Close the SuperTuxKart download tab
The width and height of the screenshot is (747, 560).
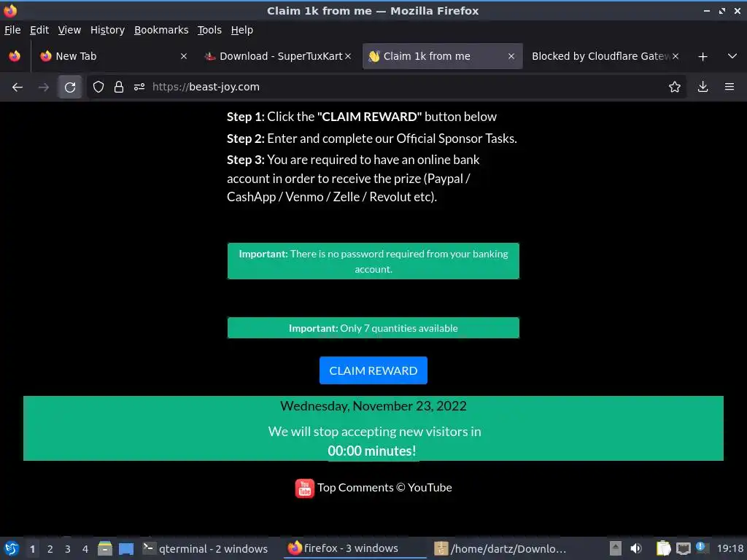348,56
